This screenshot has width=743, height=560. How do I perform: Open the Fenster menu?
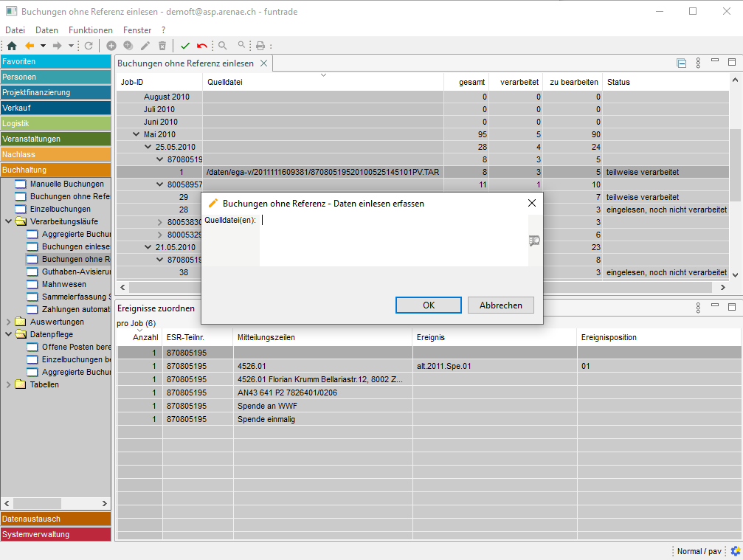[x=137, y=30]
